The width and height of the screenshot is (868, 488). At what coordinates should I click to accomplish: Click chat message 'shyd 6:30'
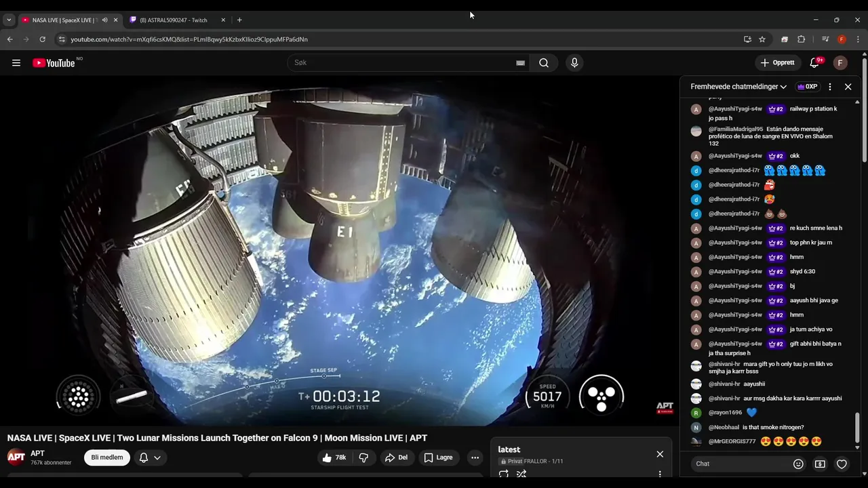point(803,271)
